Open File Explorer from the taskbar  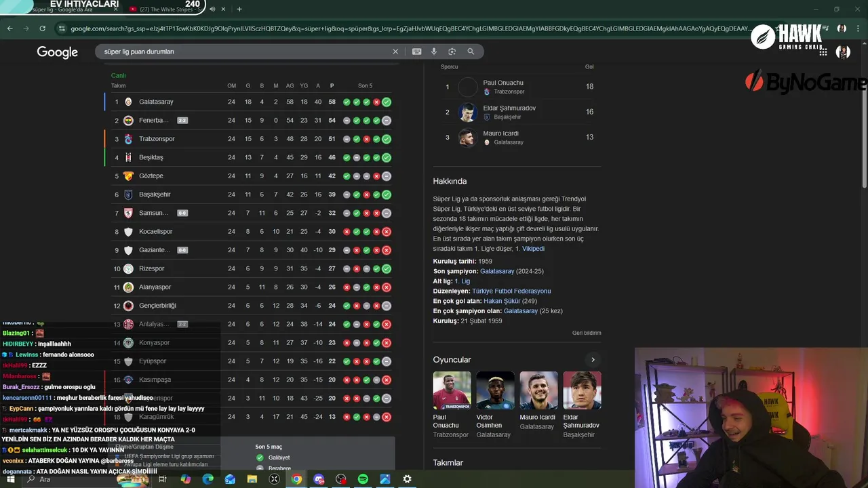coord(252,479)
